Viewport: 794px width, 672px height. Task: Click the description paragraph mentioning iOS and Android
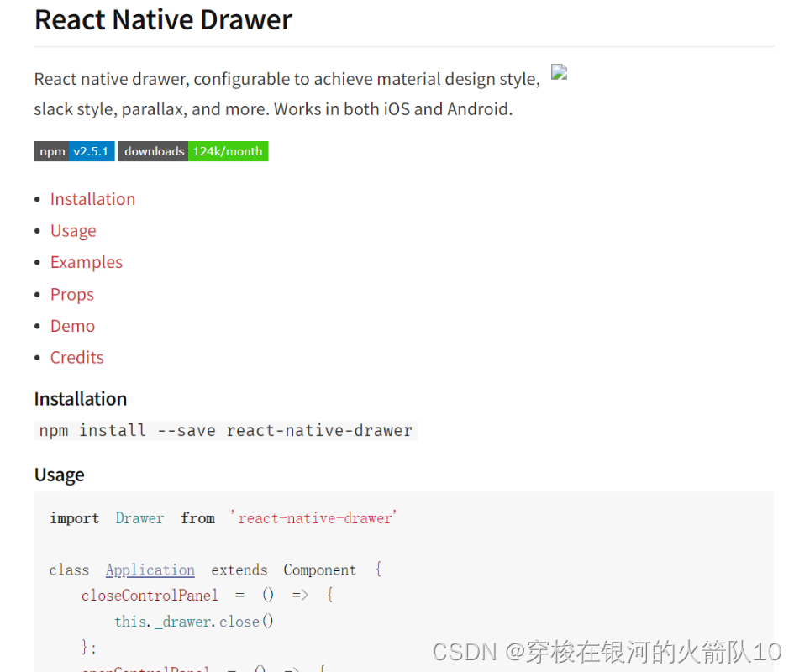(287, 94)
